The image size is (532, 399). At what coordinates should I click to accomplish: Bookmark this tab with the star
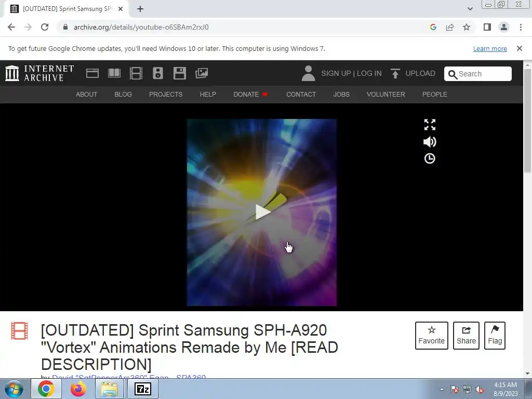pos(467,27)
